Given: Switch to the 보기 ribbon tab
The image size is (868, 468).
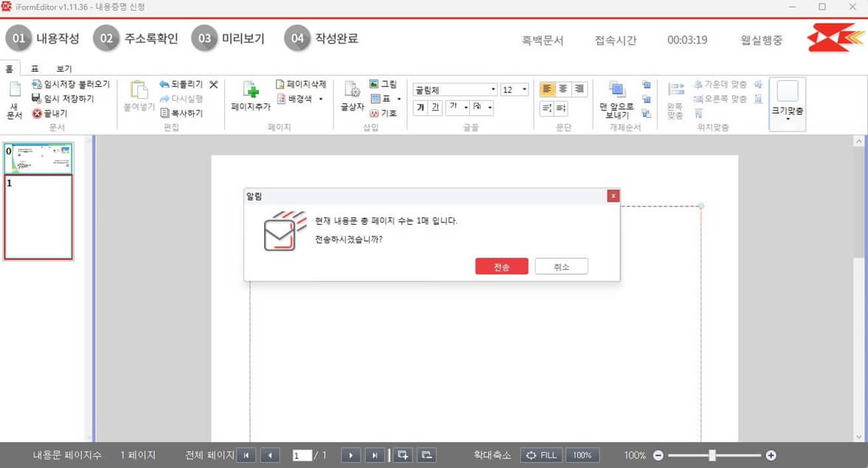Looking at the screenshot, I should [x=64, y=69].
